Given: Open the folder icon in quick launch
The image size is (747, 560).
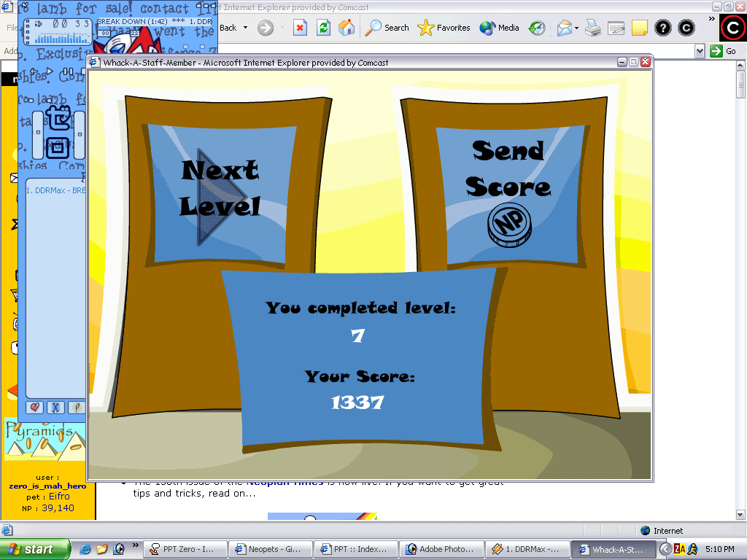Looking at the screenshot, I should tap(101, 549).
